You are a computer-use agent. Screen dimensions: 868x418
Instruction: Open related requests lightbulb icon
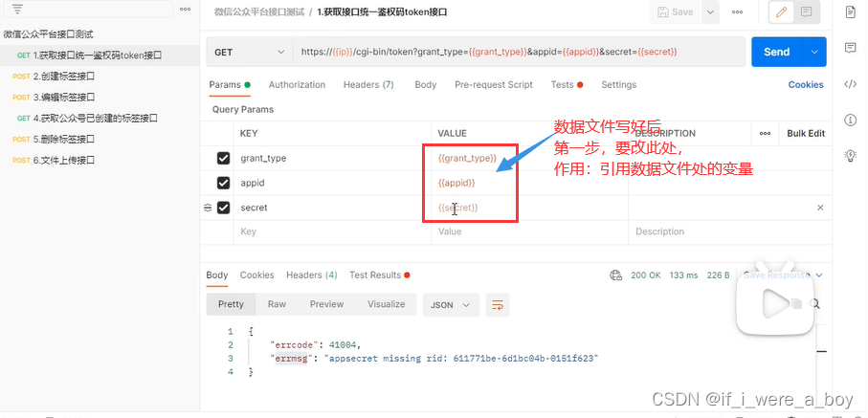tap(850, 156)
